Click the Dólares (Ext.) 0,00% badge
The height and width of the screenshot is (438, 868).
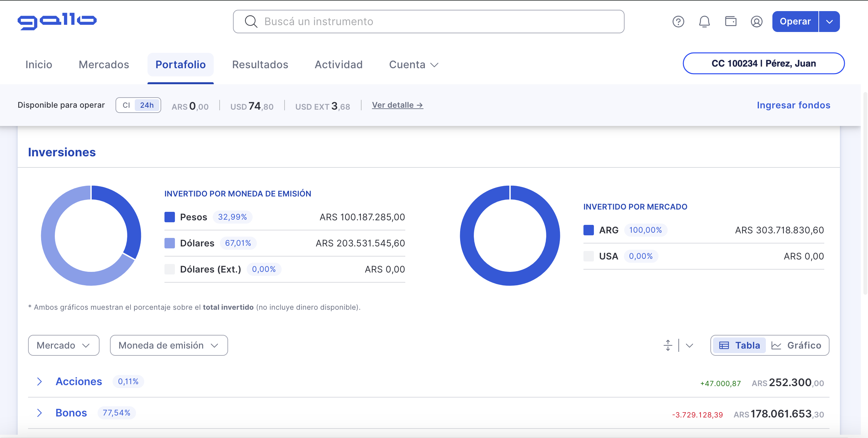click(264, 269)
